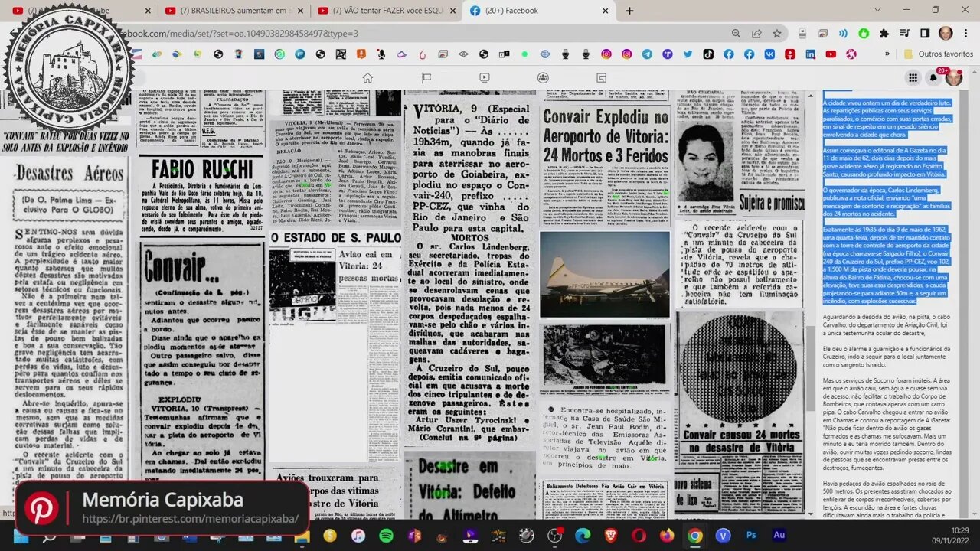Open Facebook notifications bell with 20+ badge
980x551 pixels.
(x=933, y=77)
